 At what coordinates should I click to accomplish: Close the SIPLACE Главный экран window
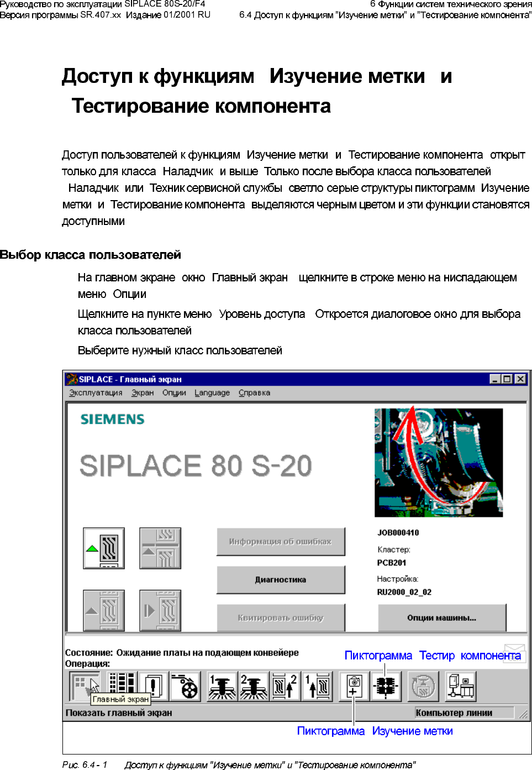click(520, 379)
